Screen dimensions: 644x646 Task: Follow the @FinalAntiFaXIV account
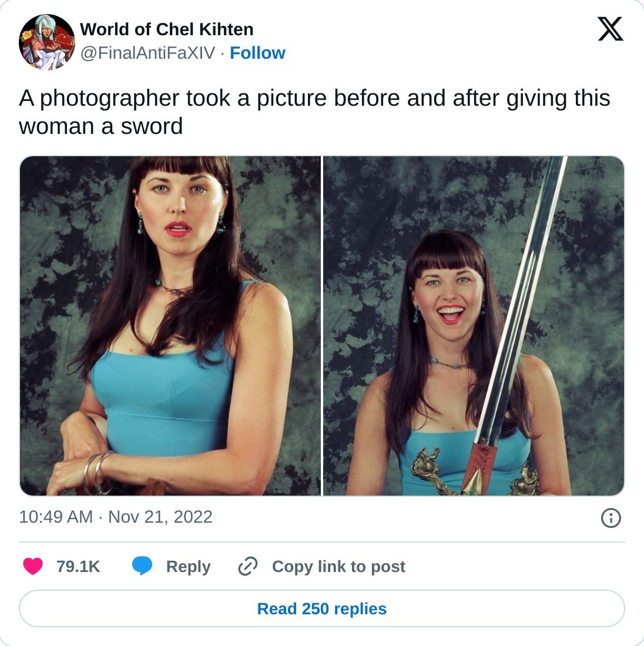(x=257, y=53)
